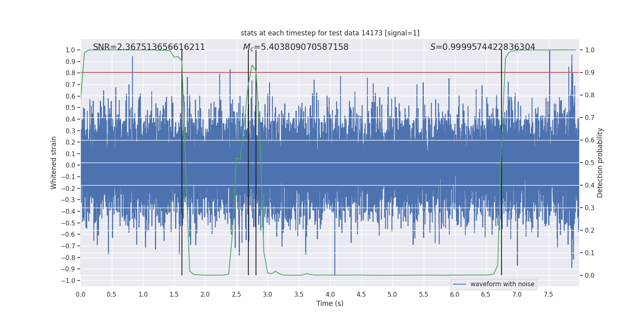The width and height of the screenshot is (644, 322).
Task: Click the Whitened strain tick label −1.0
Action: click(x=68, y=281)
